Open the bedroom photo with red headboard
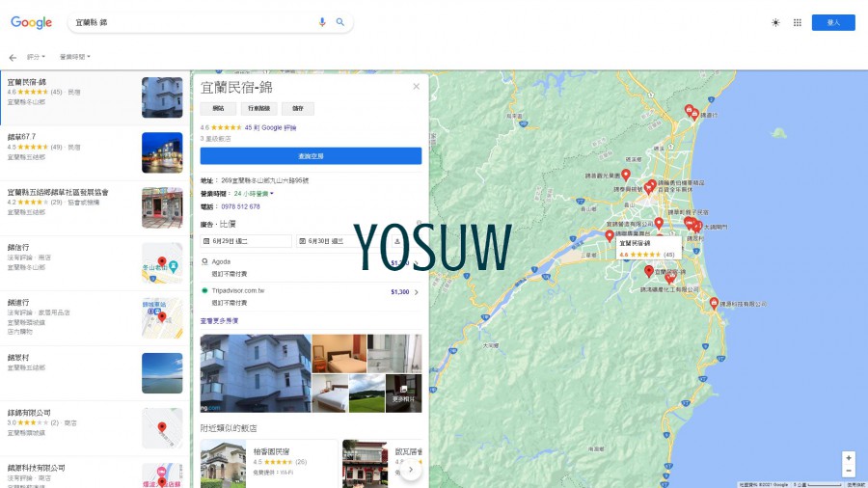868x488 pixels. (x=339, y=354)
